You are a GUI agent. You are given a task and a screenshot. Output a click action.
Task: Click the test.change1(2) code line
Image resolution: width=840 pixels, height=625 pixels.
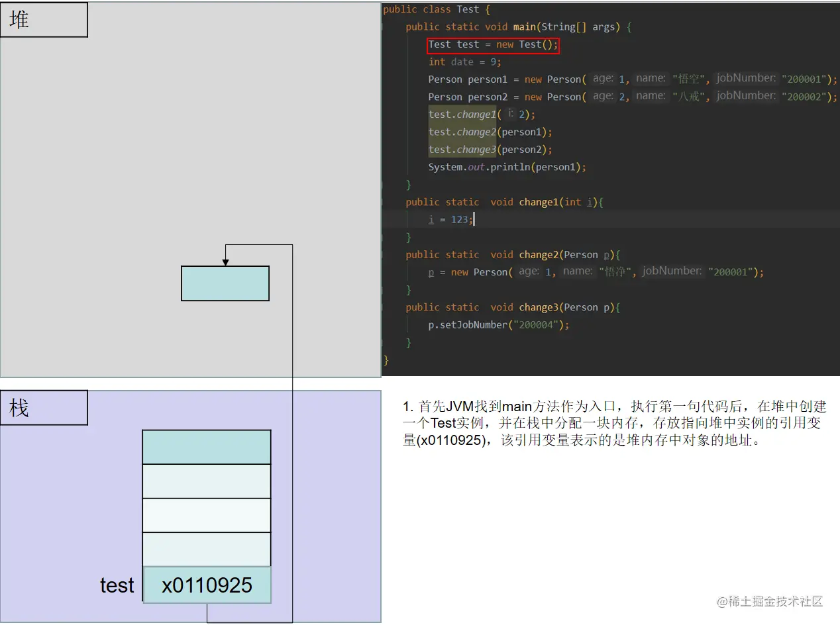(481, 114)
